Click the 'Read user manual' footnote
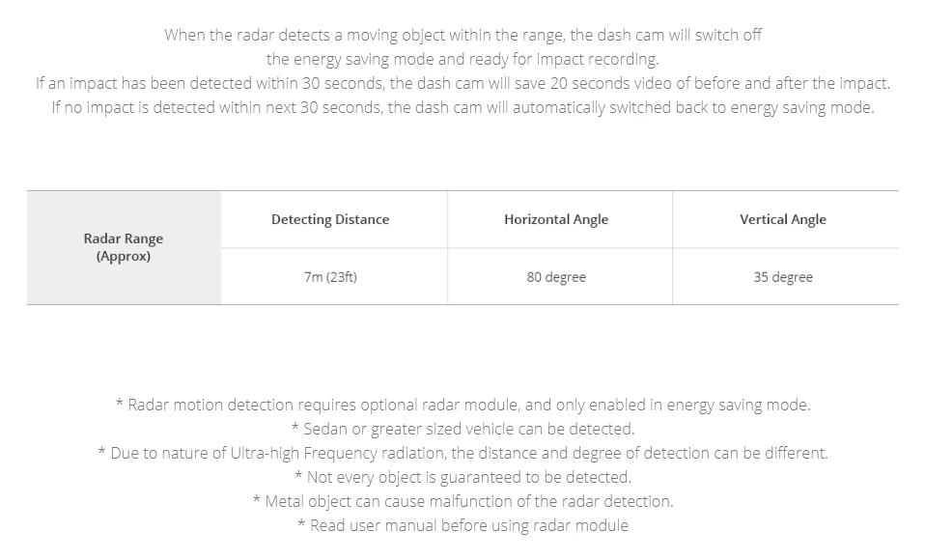 coord(463,526)
